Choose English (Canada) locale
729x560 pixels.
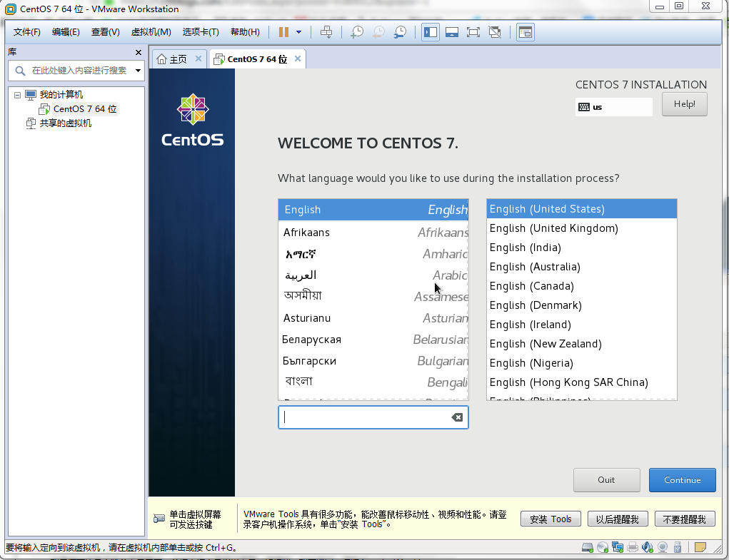582,286
